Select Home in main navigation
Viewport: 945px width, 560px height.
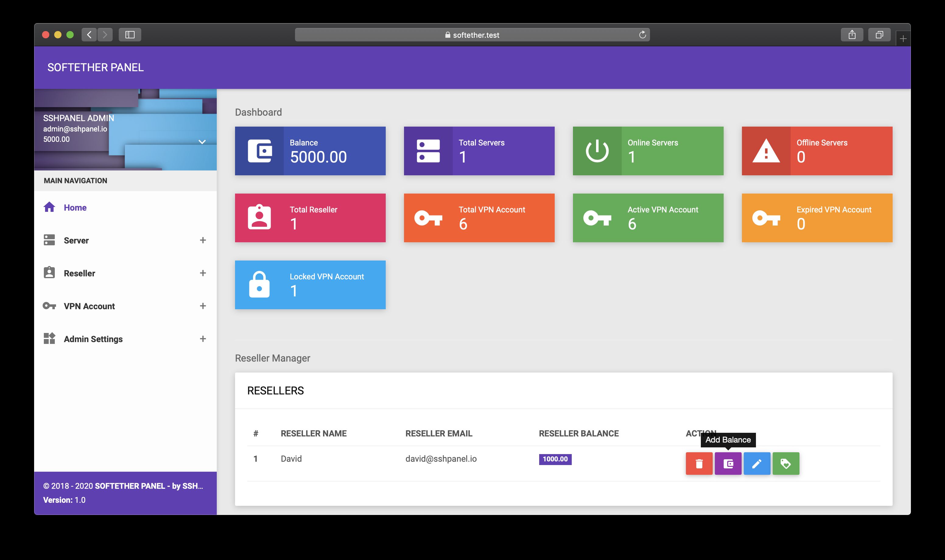click(x=75, y=208)
